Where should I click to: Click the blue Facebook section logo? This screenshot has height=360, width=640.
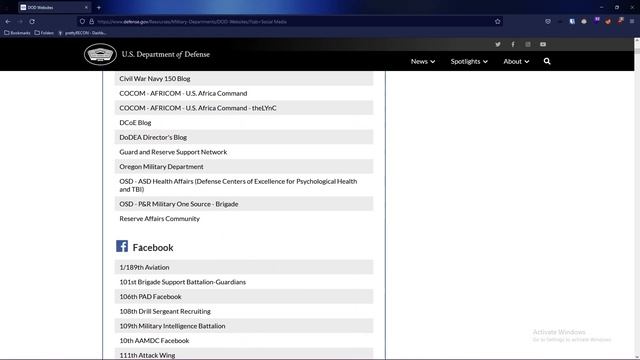pos(122,246)
